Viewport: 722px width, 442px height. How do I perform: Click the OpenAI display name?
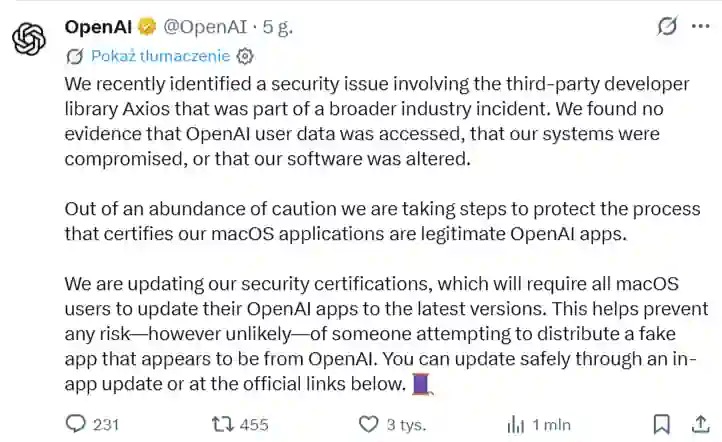tap(98, 27)
